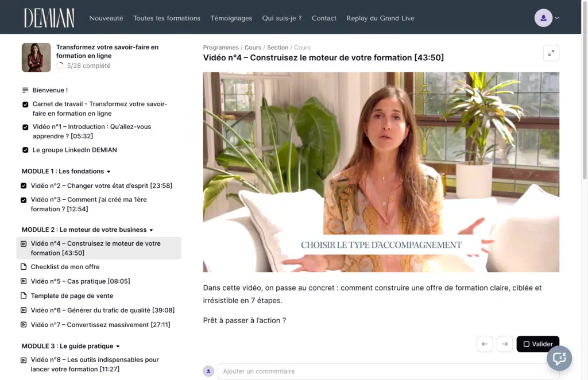This screenshot has height=380, width=588.
Task: Click video icon beside Vidéo n°6
Action: coord(24,310)
